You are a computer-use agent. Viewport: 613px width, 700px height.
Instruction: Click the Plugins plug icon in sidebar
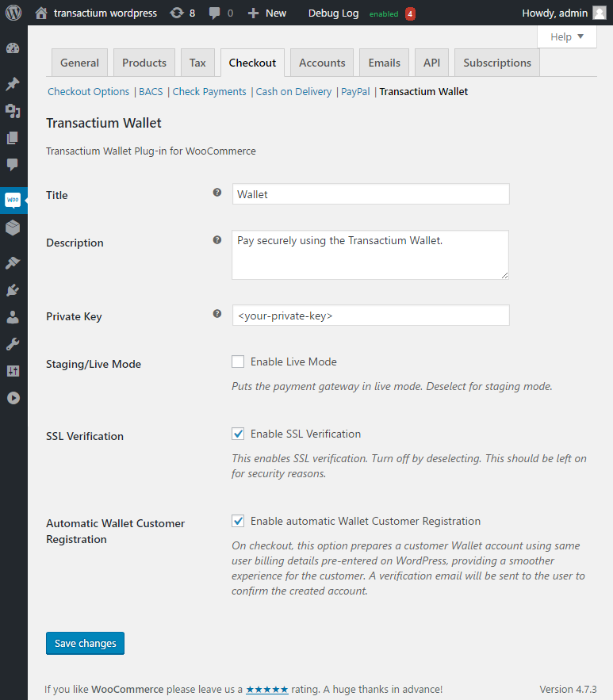(x=13, y=290)
